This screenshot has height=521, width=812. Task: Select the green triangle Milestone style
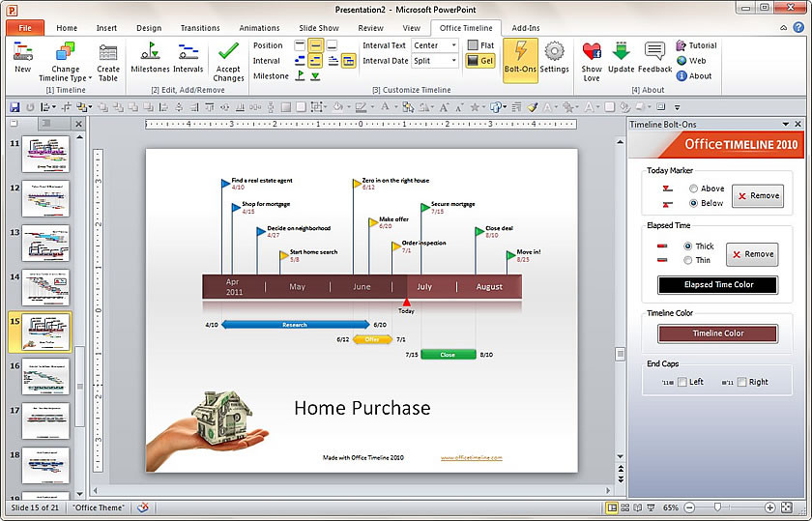[x=315, y=76]
